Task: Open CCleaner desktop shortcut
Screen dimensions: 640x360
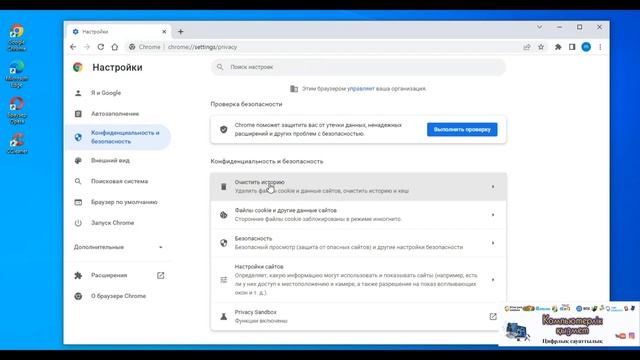Action: (x=17, y=143)
